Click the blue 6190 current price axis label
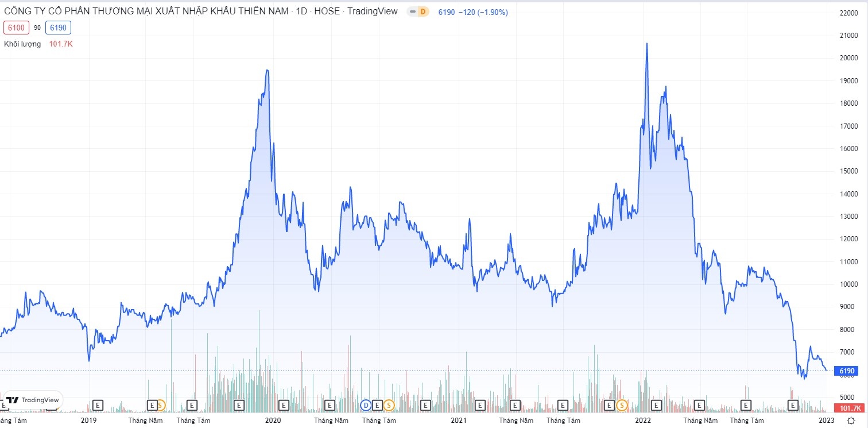The image size is (868, 428). point(847,371)
